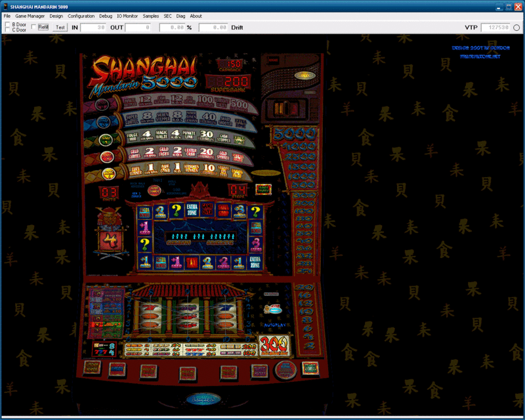Click the 500 value on the top sword
The height and width of the screenshot is (420, 525).
[239, 104]
